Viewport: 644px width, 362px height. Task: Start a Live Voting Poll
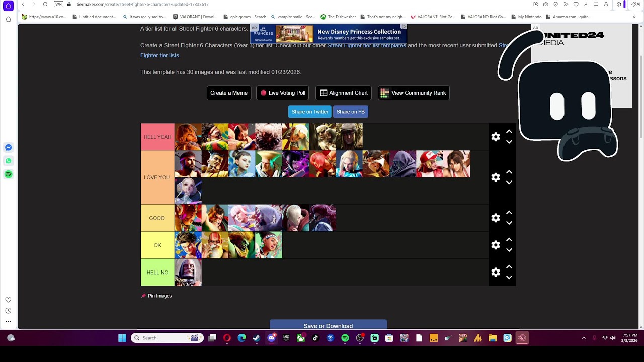[x=283, y=93]
